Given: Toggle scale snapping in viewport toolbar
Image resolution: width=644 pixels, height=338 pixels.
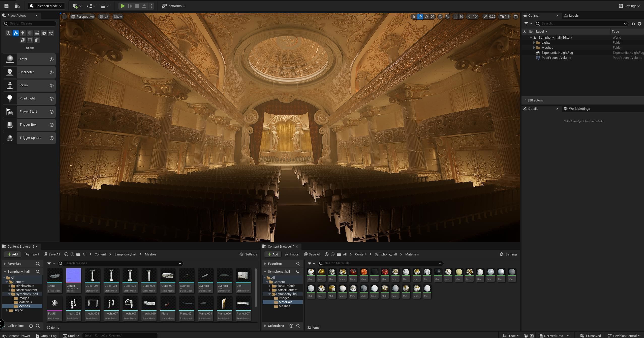Looking at the screenshot, I should tap(485, 17).
